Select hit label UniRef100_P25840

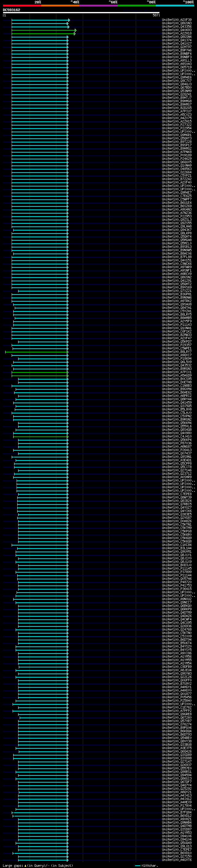click(x=177, y=700)
